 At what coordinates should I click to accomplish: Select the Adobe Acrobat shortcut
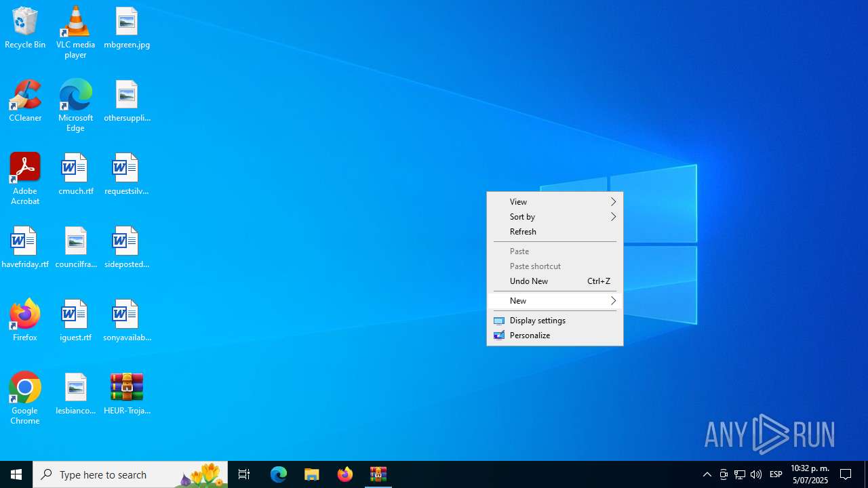click(25, 179)
